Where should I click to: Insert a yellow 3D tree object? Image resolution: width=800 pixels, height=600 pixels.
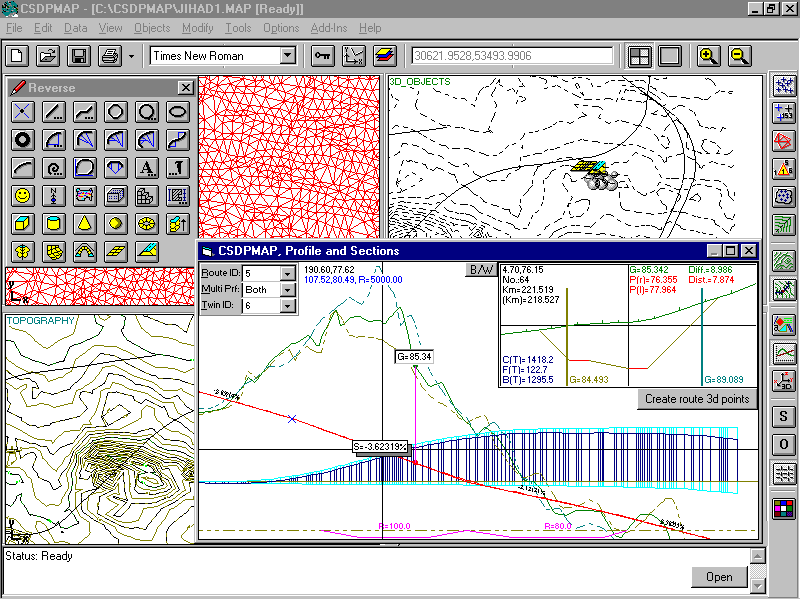click(x=22, y=251)
